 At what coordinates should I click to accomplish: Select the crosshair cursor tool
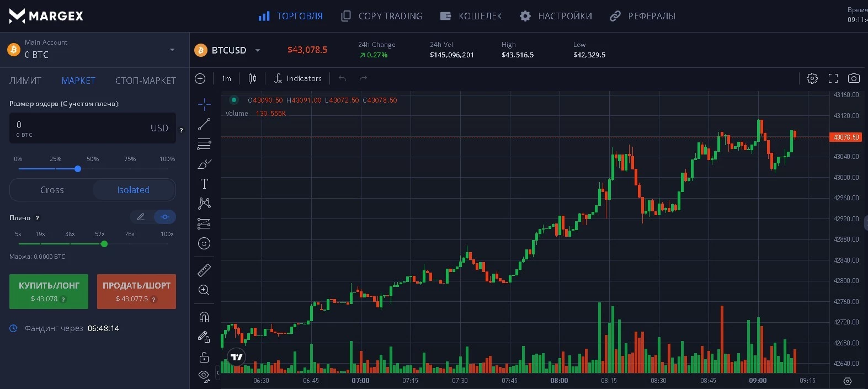click(x=204, y=104)
